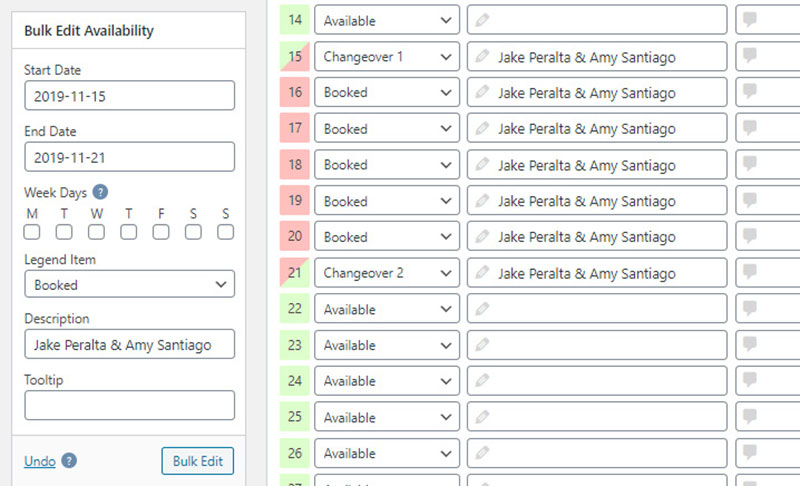800x486 pixels.
Task: Click the help icon beside Week Days
Action: [x=100, y=192]
